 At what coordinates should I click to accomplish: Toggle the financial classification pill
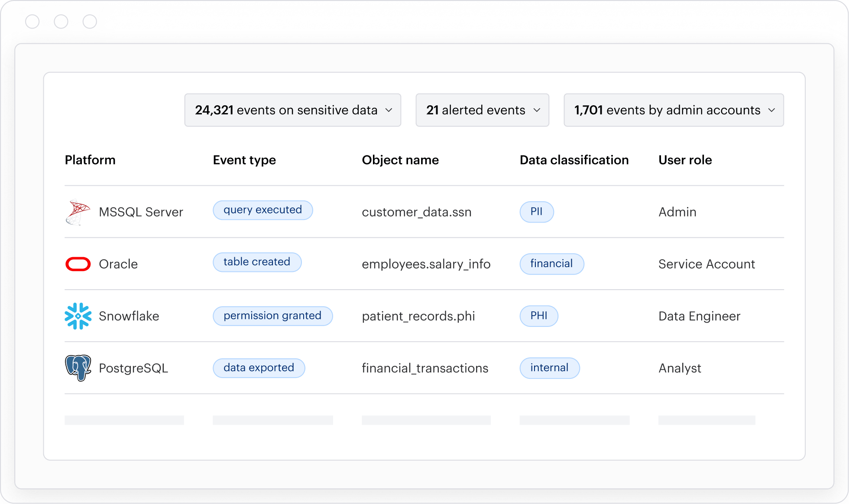pos(551,264)
